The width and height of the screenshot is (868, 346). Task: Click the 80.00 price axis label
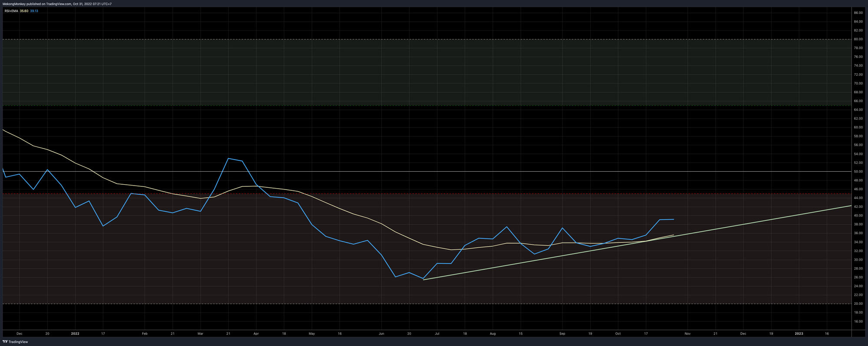tap(858, 39)
